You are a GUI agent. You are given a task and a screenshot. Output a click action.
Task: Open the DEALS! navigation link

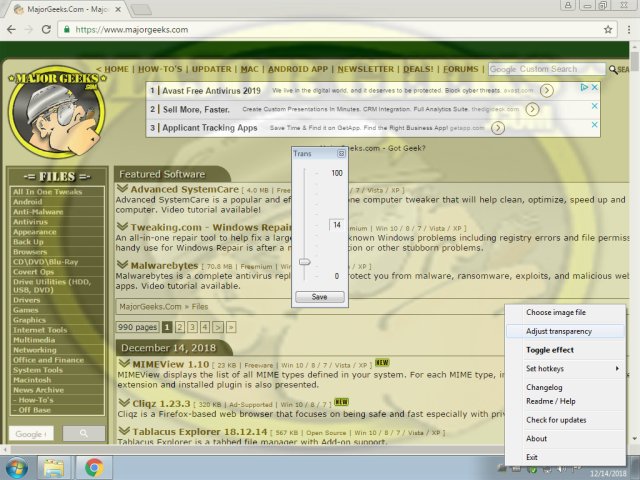click(418, 69)
